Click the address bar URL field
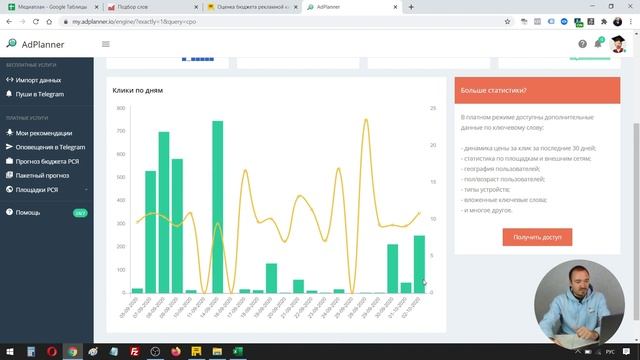This screenshot has width=640, height=360. (282, 22)
